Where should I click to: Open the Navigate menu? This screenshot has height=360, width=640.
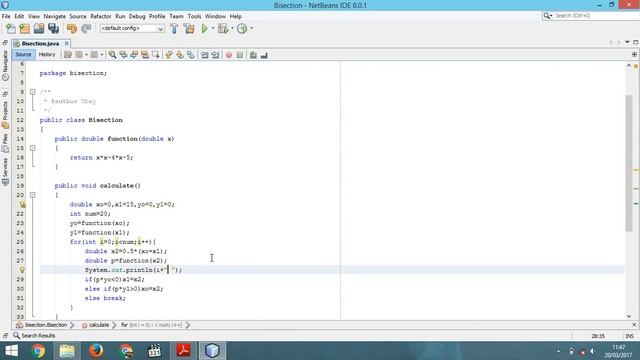55,16
